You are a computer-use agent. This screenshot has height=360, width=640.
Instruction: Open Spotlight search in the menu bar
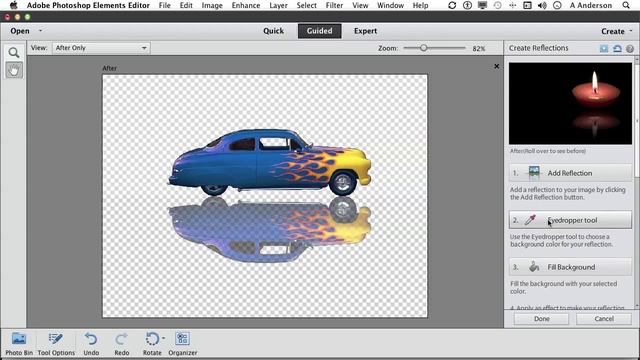(x=626, y=5)
